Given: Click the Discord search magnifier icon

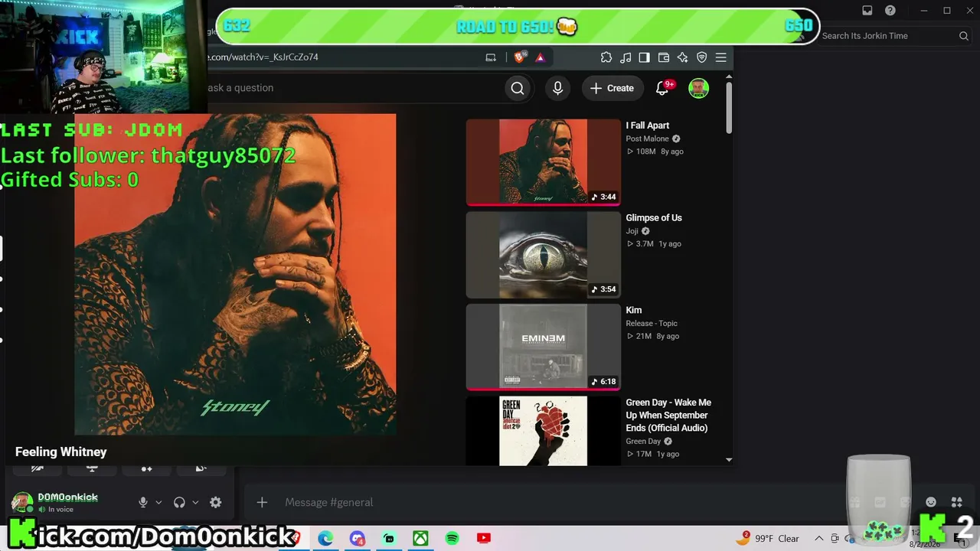Looking at the screenshot, I should click(964, 36).
